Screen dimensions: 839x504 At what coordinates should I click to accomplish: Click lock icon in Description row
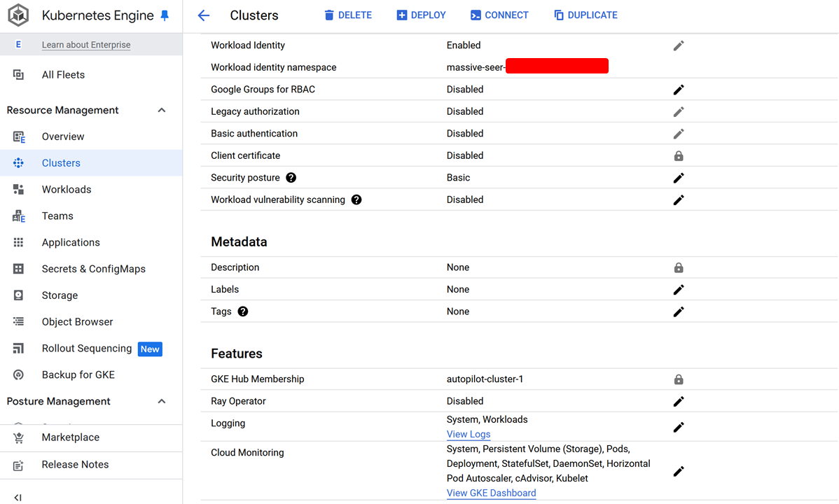[679, 267]
